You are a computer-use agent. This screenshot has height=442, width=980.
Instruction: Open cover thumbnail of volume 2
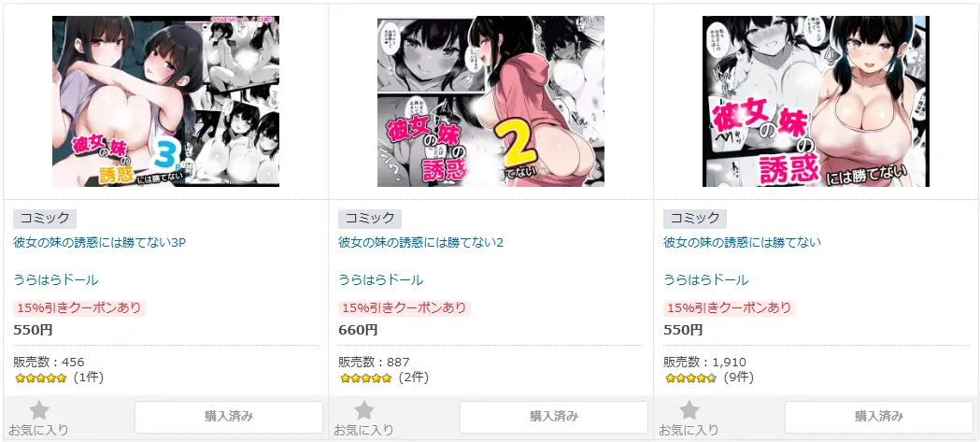click(x=490, y=101)
